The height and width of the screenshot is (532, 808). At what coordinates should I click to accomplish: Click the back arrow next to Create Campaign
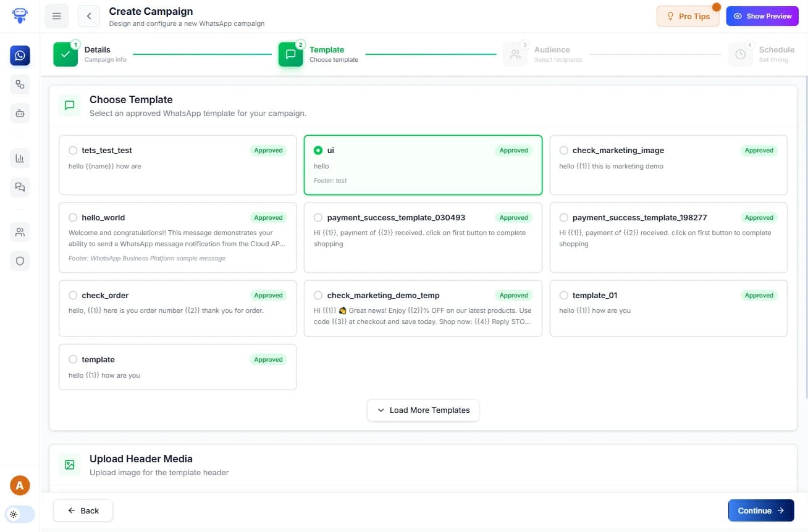(89, 16)
